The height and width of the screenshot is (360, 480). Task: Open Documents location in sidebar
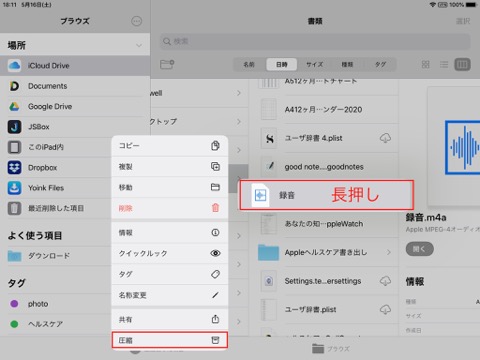coord(75,86)
